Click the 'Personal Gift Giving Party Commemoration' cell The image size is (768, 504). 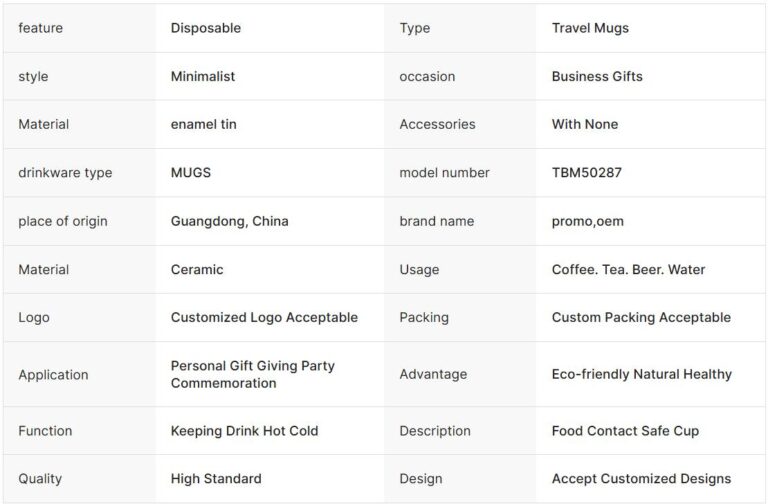click(x=253, y=374)
